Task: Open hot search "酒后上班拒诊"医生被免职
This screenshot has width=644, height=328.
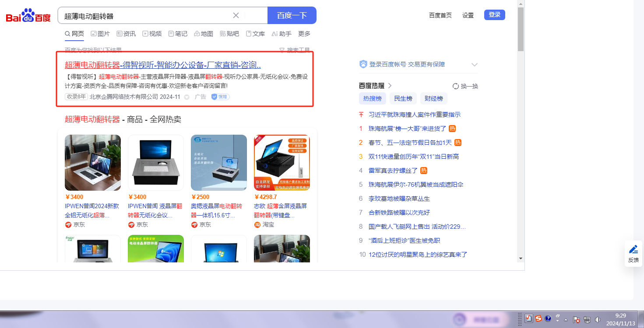Action: 405,241
